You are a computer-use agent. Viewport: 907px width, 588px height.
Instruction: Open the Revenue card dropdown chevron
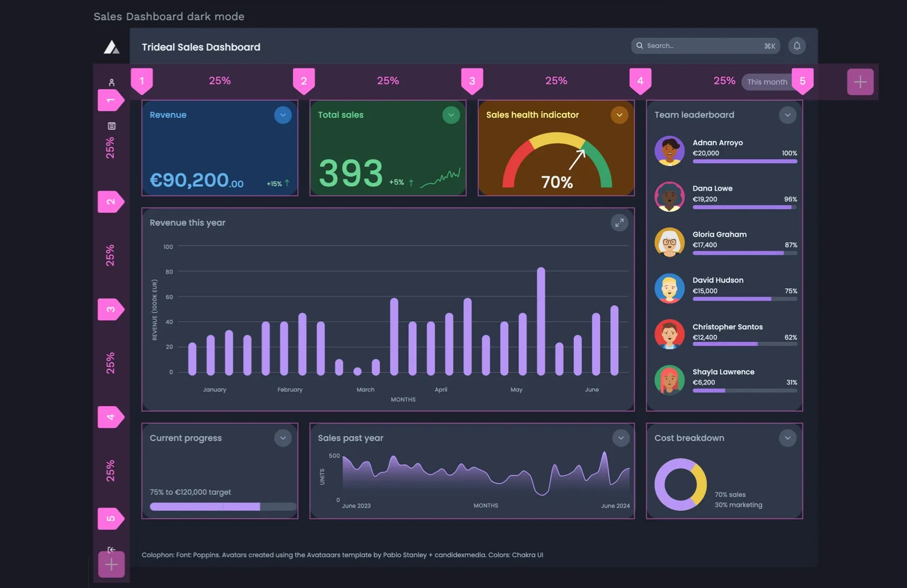point(283,115)
